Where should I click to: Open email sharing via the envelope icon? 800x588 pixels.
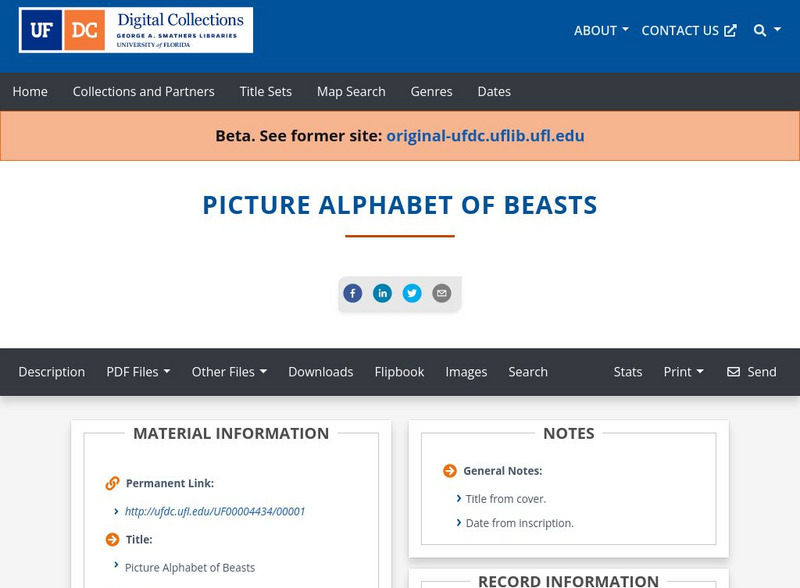click(441, 293)
